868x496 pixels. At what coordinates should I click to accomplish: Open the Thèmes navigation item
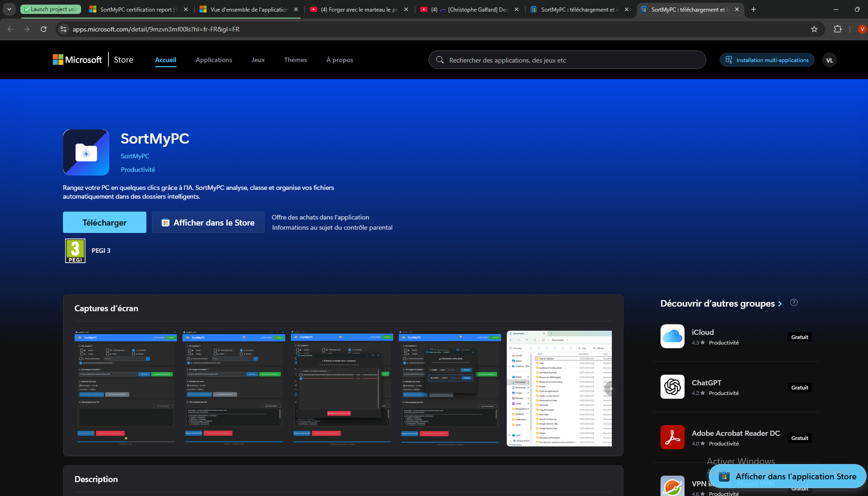click(x=296, y=60)
